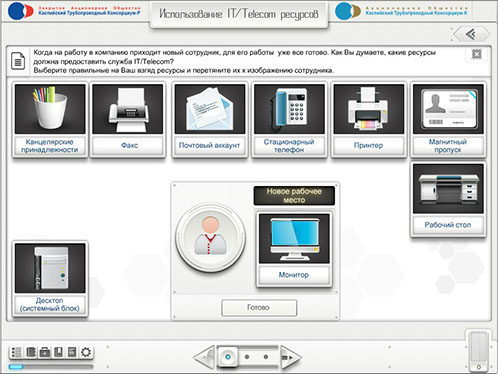Choose the Стационарный телефон card
This screenshot has width=498, height=374.
289,120
